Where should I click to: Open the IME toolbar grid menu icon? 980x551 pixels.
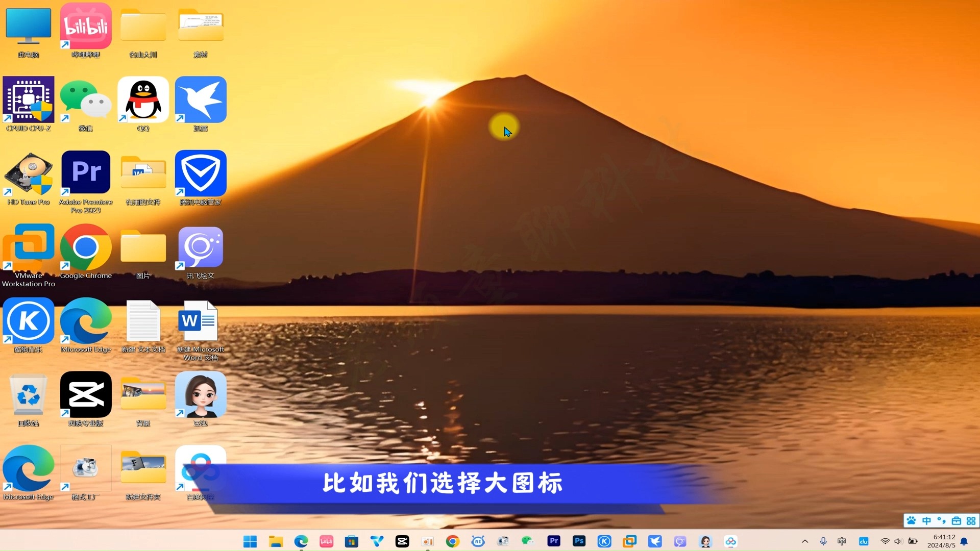971,521
